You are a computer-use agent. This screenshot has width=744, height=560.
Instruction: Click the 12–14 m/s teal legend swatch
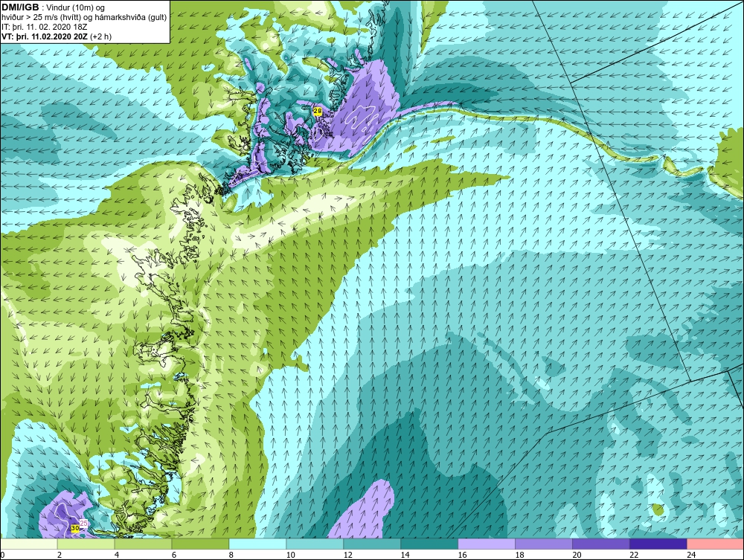click(372, 544)
